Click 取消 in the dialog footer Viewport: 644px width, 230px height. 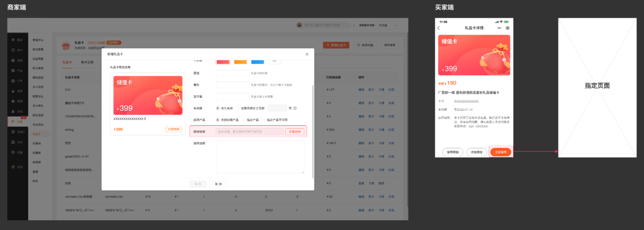point(218,184)
